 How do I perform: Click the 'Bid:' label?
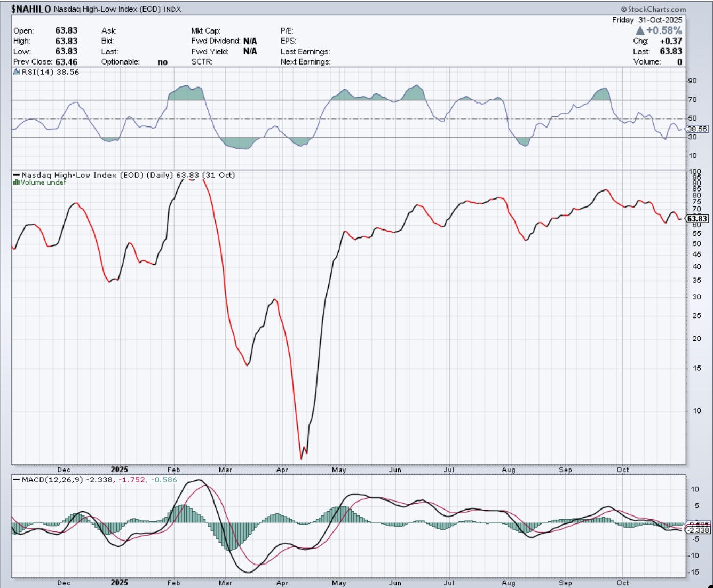pyautogui.click(x=108, y=41)
